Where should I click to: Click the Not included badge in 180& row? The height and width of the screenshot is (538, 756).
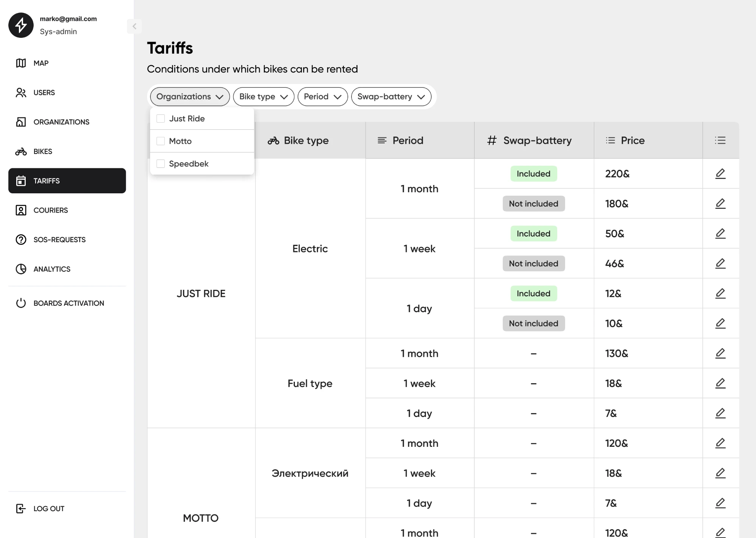(x=533, y=204)
